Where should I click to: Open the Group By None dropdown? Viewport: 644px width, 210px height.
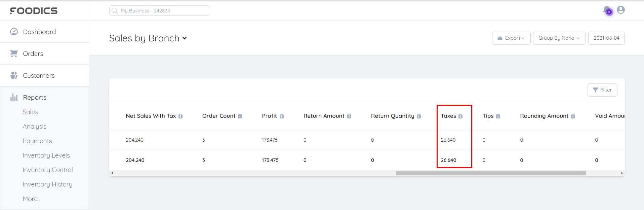[559, 38]
